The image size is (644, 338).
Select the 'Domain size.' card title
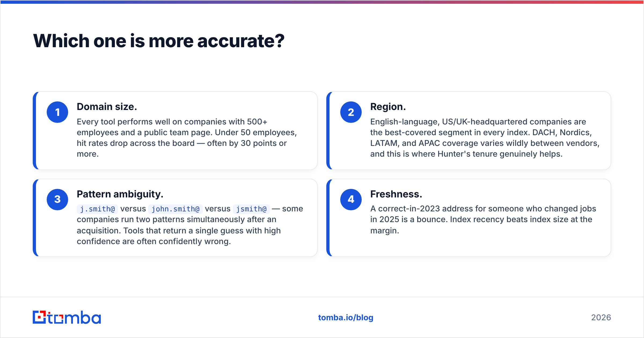pos(107,107)
